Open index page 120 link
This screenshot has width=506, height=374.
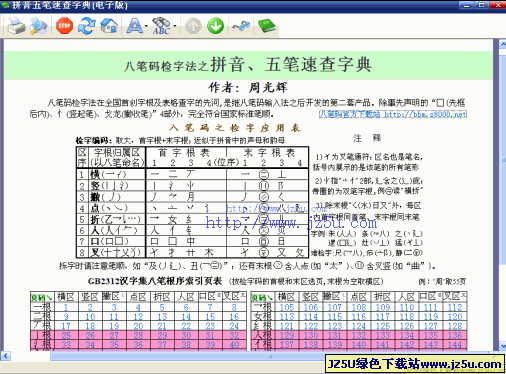tap(455, 317)
